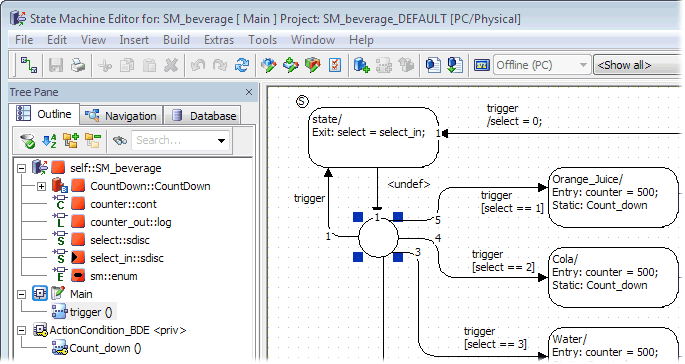
Task: Click the grayed up-arrow component icon
Action: click(x=406, y=66)
